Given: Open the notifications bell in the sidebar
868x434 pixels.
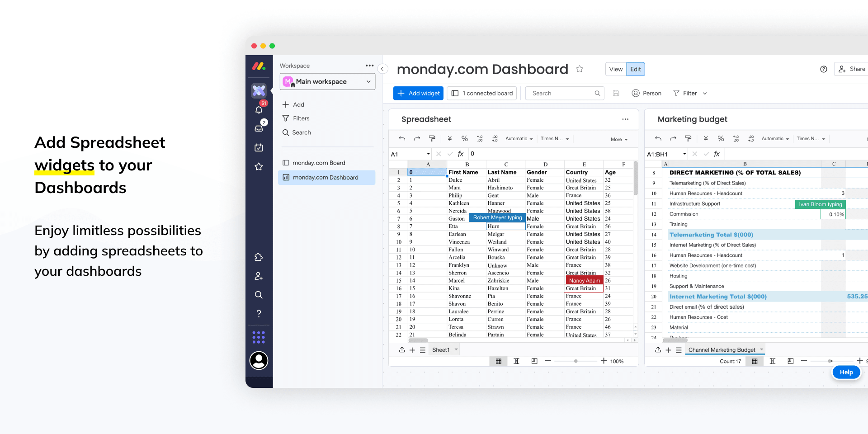Looking at the screenshot, I should pyautogui.click(x=259, y=110).
